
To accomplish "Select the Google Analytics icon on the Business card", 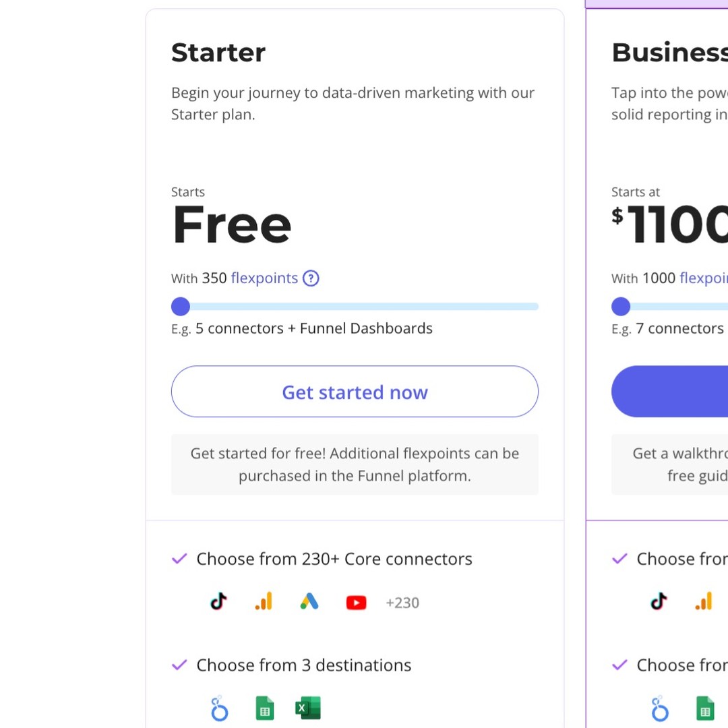I will 704,602.
